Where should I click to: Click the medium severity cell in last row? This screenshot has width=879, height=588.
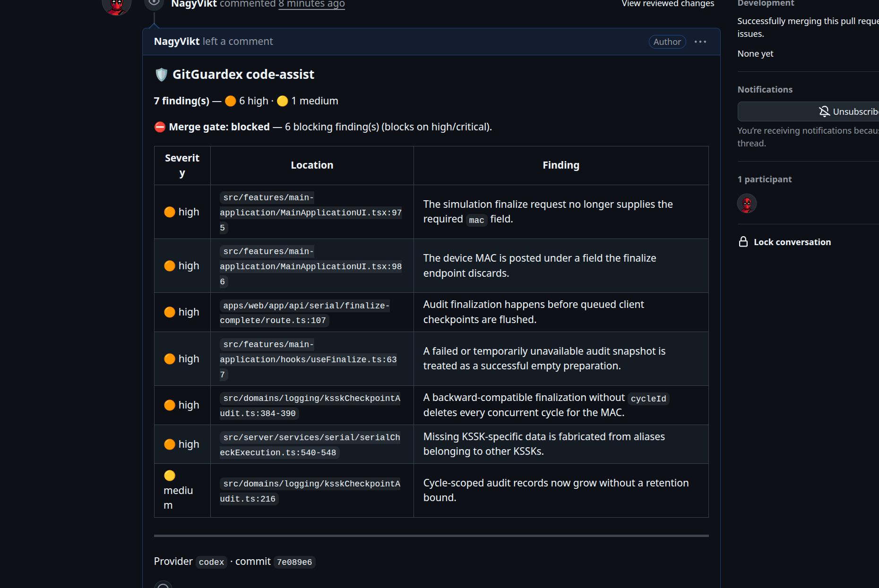click(182, 490)
